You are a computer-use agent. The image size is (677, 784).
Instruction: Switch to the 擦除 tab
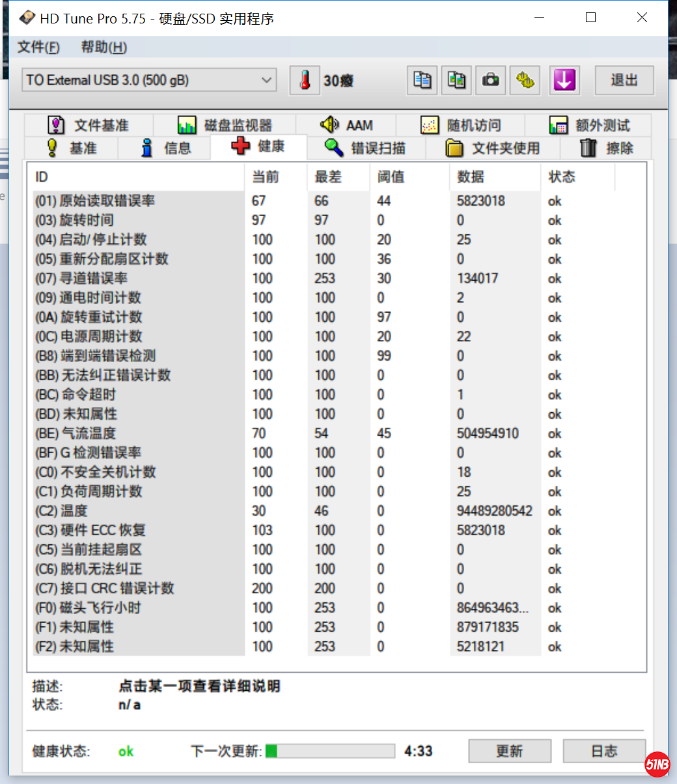[x=606, y=148]
